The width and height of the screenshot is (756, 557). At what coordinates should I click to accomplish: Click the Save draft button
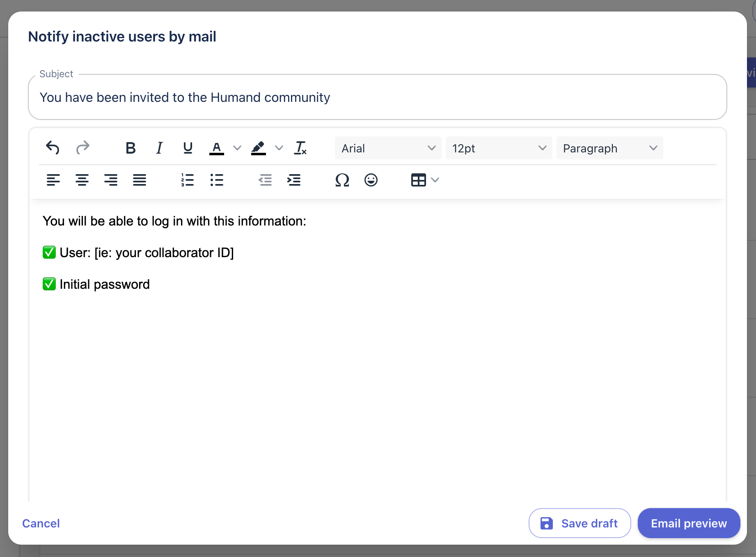pyautogui.click(x=580, y=523)
